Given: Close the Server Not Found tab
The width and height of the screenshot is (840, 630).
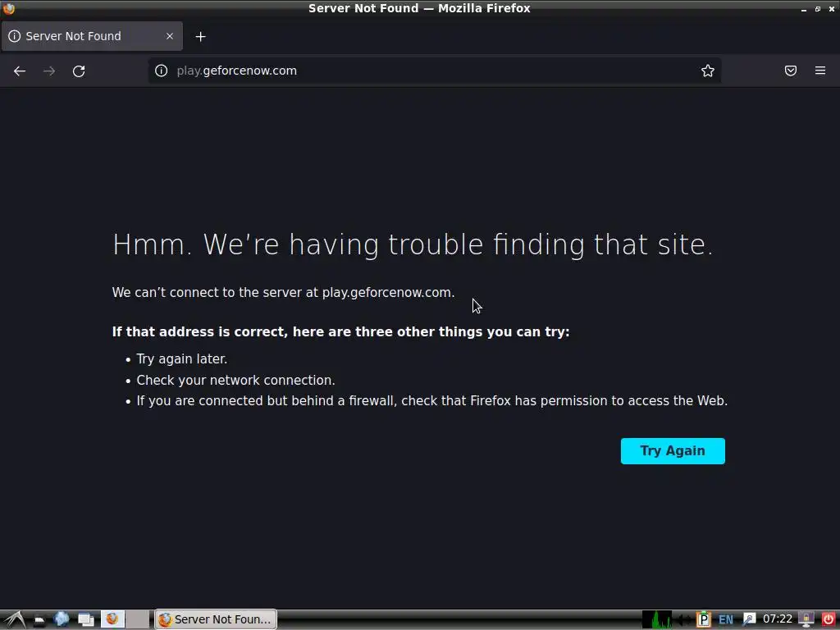Looking at the screenshot, I should pos(170,36).
